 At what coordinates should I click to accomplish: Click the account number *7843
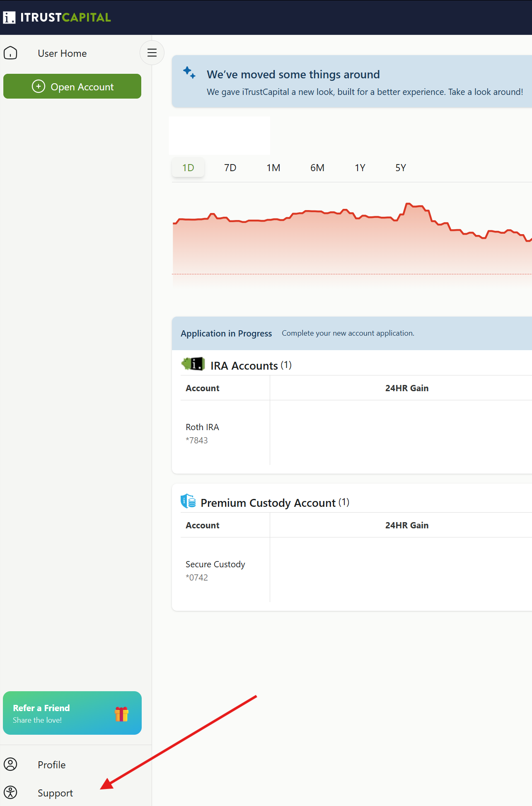pos(197,441)
